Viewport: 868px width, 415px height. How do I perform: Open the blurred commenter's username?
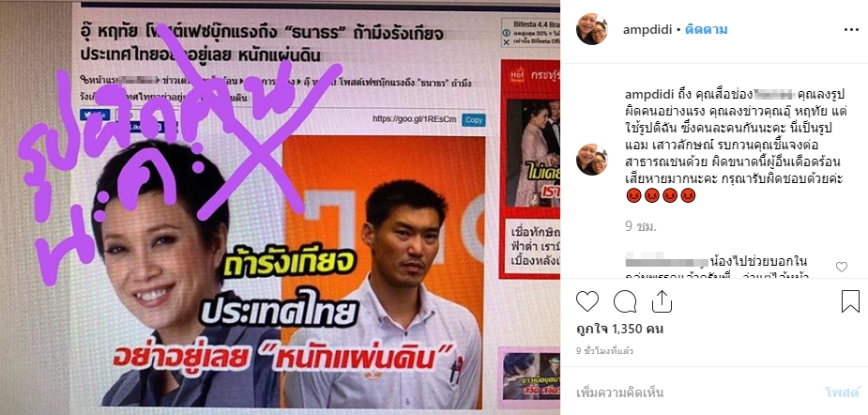tap(666, 259)
